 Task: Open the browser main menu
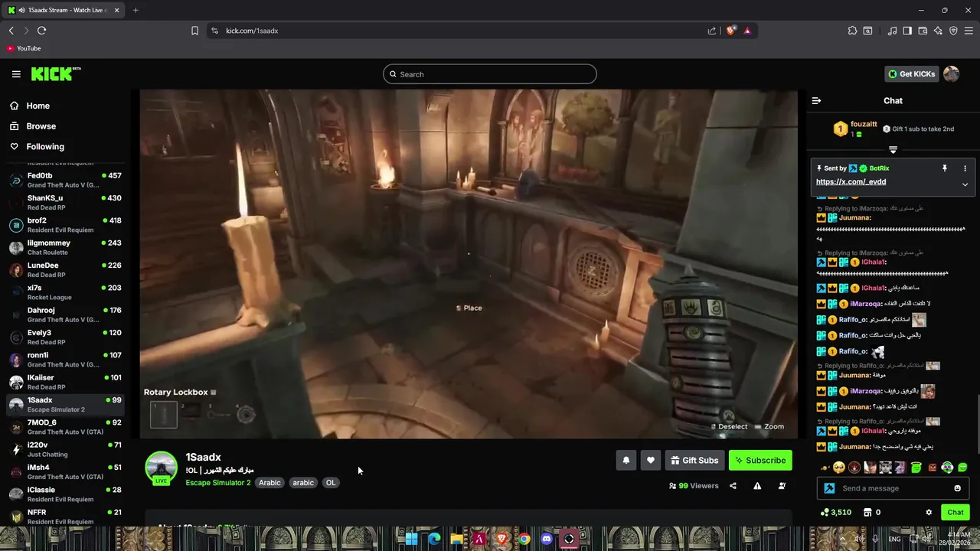[969, 31]
